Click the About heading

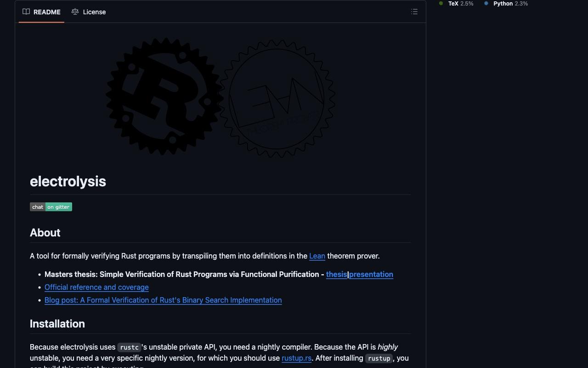pyautogui.click(x=45, y=233)
